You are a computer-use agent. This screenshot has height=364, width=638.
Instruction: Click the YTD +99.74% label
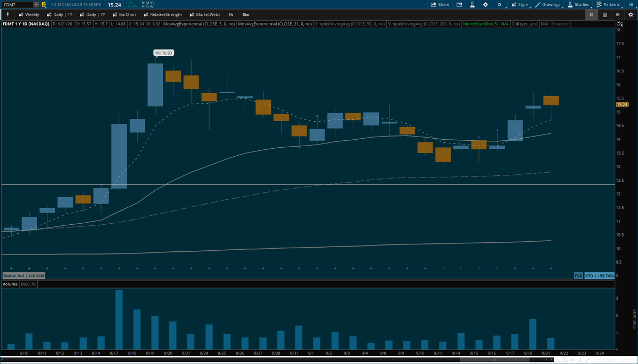pos(599,276)
